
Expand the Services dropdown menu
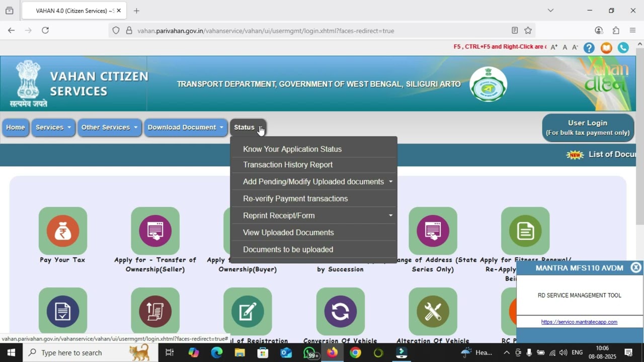click(53, 127)
